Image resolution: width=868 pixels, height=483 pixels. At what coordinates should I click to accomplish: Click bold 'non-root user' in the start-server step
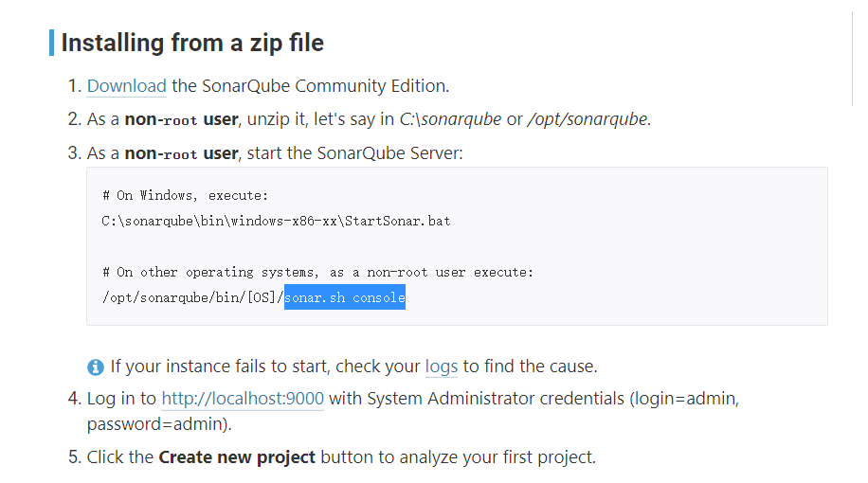[x=181, y=152]
